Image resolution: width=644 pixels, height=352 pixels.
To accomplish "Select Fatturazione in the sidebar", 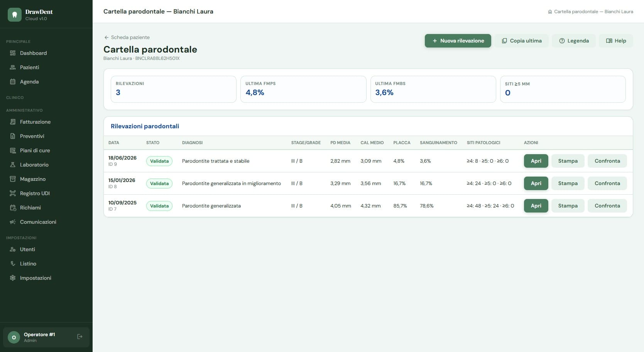I will tap(46, 122).
